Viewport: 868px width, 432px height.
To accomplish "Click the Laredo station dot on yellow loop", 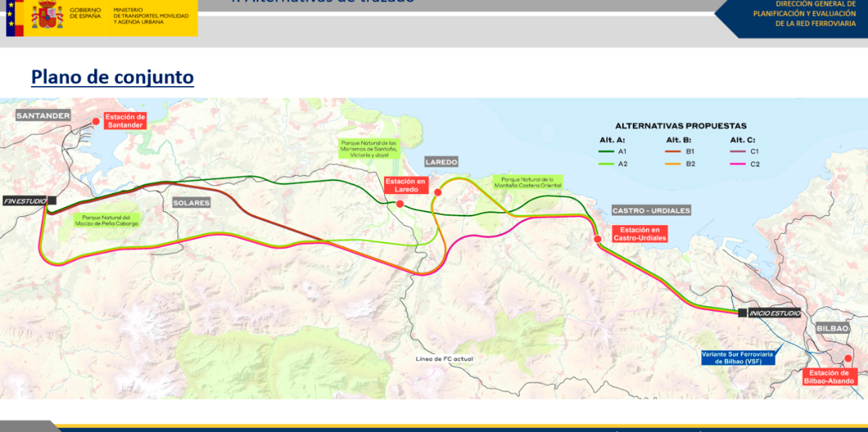I will [x=438, y=192].
